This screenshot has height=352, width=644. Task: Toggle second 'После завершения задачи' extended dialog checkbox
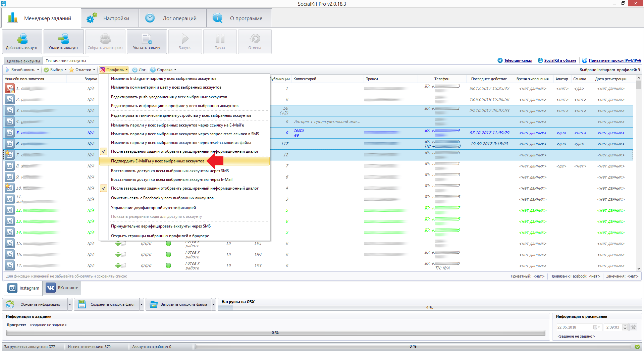[x=104, y=188]
